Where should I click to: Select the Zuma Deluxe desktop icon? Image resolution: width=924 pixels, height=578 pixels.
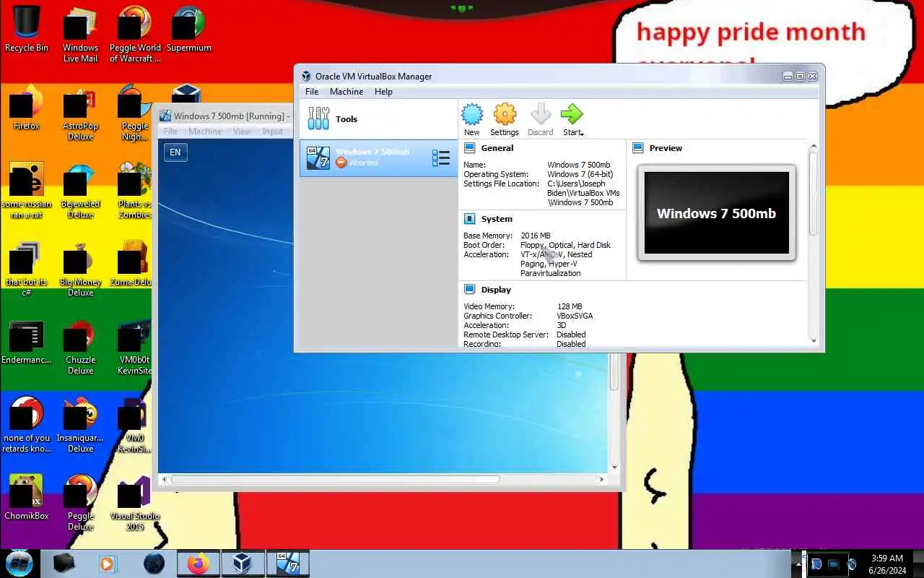coord(132,263)
